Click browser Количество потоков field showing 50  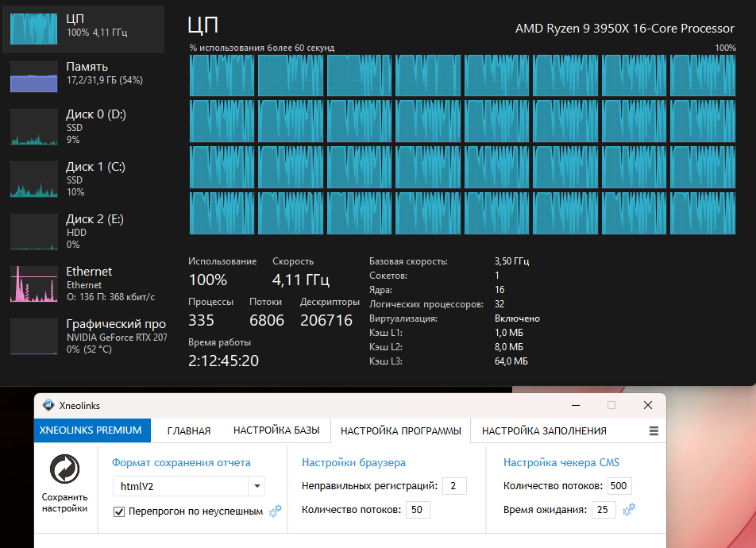coord(418,509)
